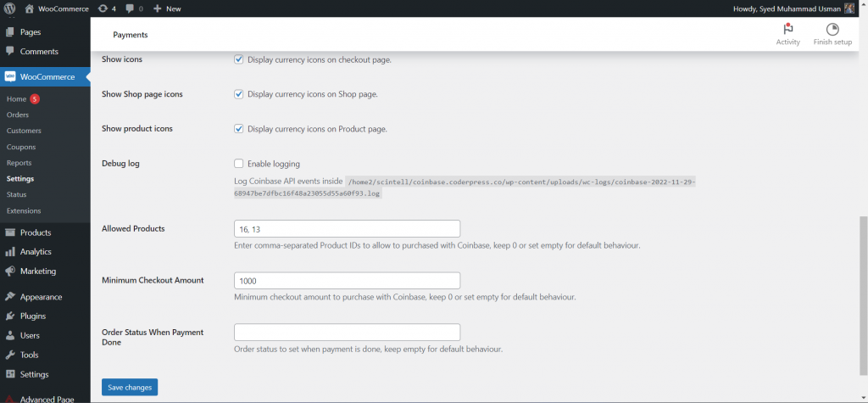Open the Howdy user account menu
The height and width of the screenshot is (403, 868).
tap(787, 8)
